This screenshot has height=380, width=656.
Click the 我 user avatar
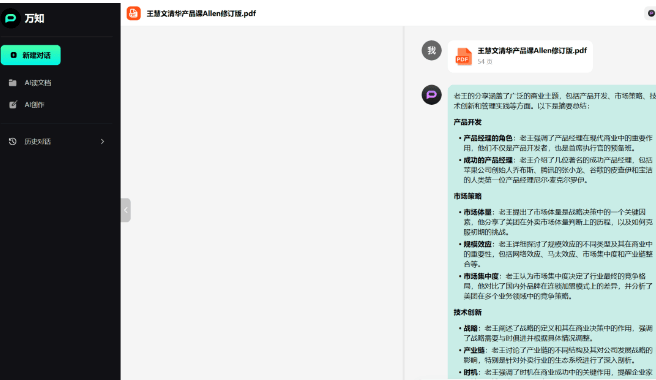(431, 51)
